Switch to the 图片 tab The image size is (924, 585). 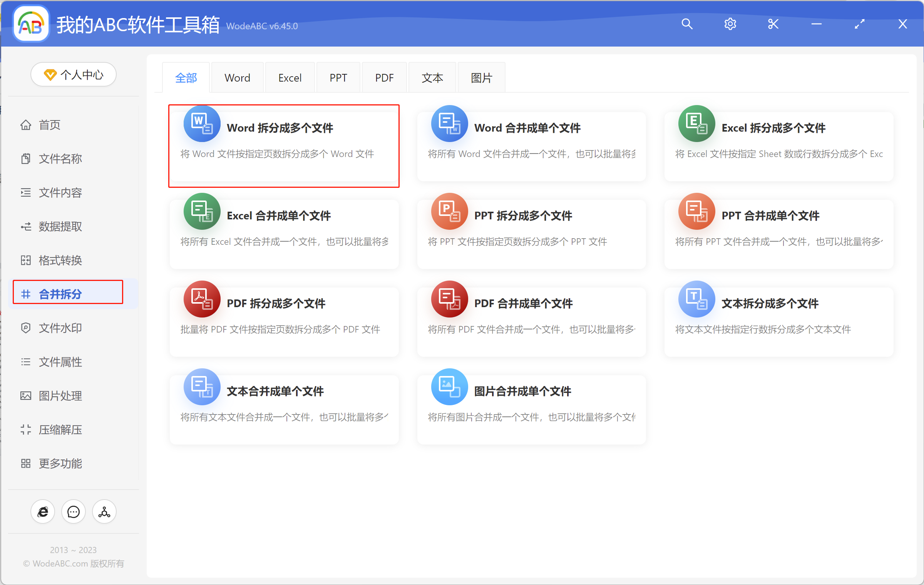481,77
